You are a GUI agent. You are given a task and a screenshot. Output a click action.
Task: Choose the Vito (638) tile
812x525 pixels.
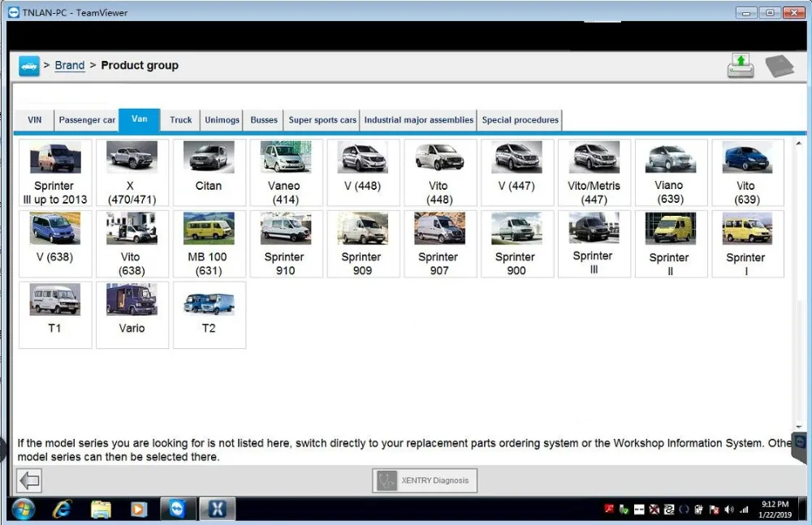(132, 244)
